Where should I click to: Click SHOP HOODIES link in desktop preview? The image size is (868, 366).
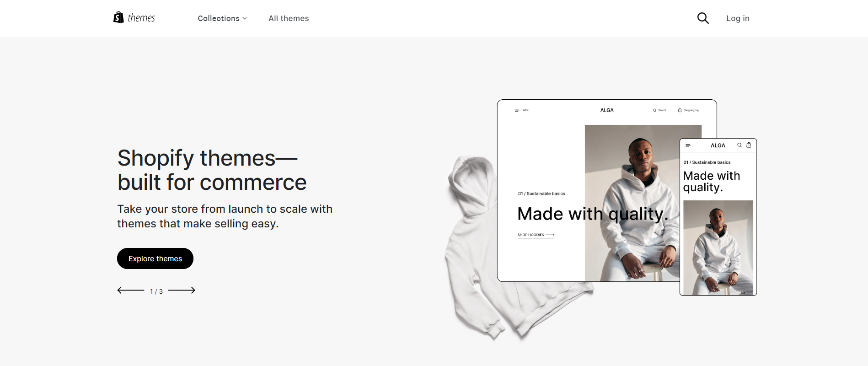click(x=536, y=235)
